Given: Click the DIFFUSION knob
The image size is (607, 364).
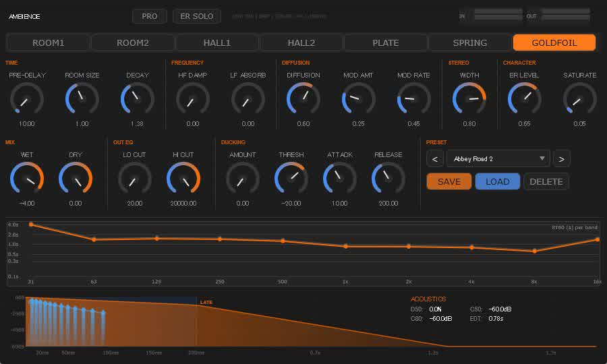Looking at the screenshot, I should pyautogui.click(x=303, y=98).
